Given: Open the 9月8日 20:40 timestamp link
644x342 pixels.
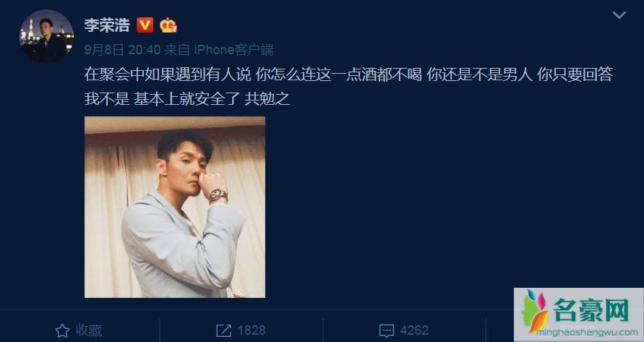Looking at the screenshot, I should (122, 50).
